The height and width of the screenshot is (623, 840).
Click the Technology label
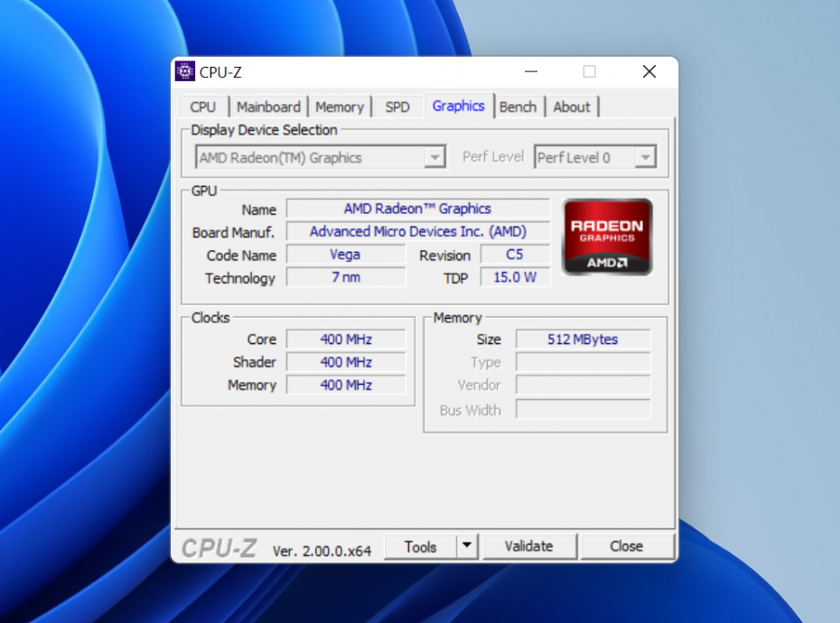pos(240,279)
